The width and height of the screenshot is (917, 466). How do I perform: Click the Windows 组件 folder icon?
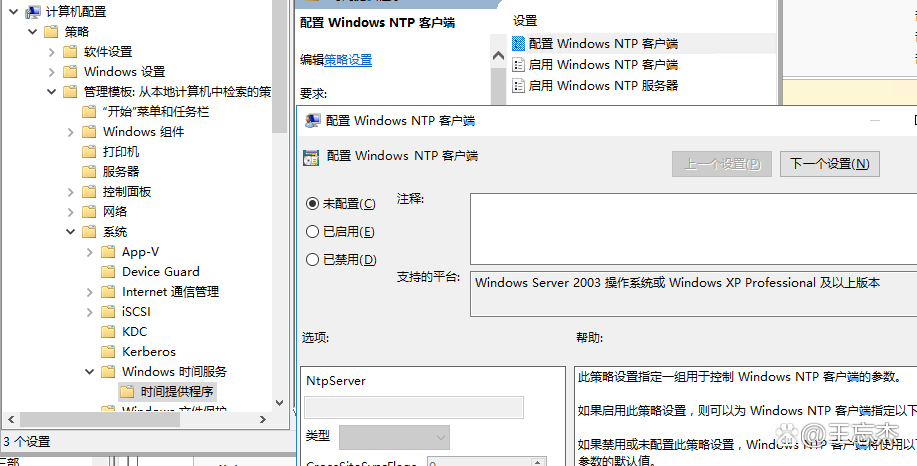(x=89, y=132)
